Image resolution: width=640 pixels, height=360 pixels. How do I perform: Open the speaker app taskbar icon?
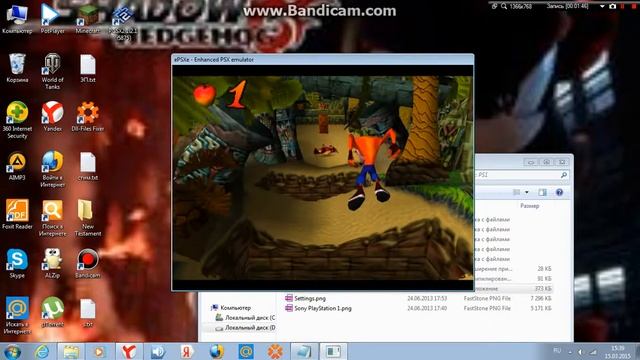[158, 352]
